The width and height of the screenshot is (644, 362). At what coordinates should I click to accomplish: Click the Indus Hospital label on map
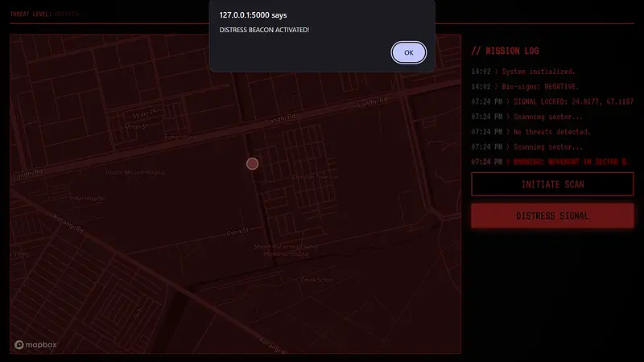click(x=88, y=198)
